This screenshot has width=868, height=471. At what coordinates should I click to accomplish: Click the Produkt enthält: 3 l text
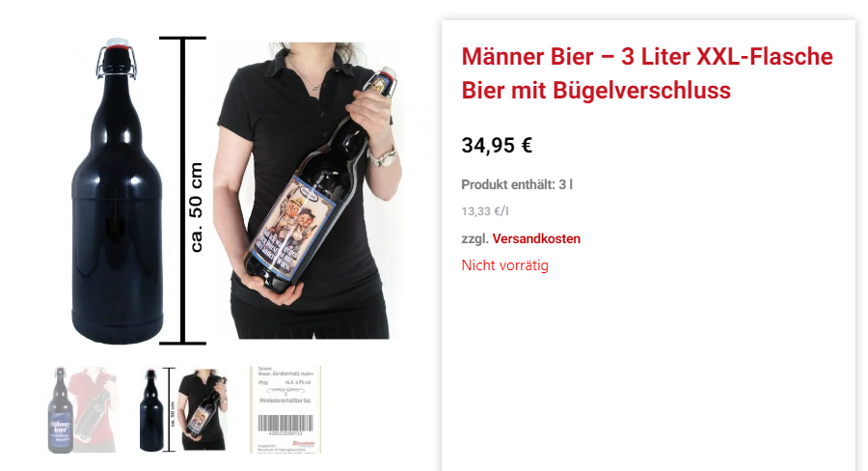tap(517, 184)
